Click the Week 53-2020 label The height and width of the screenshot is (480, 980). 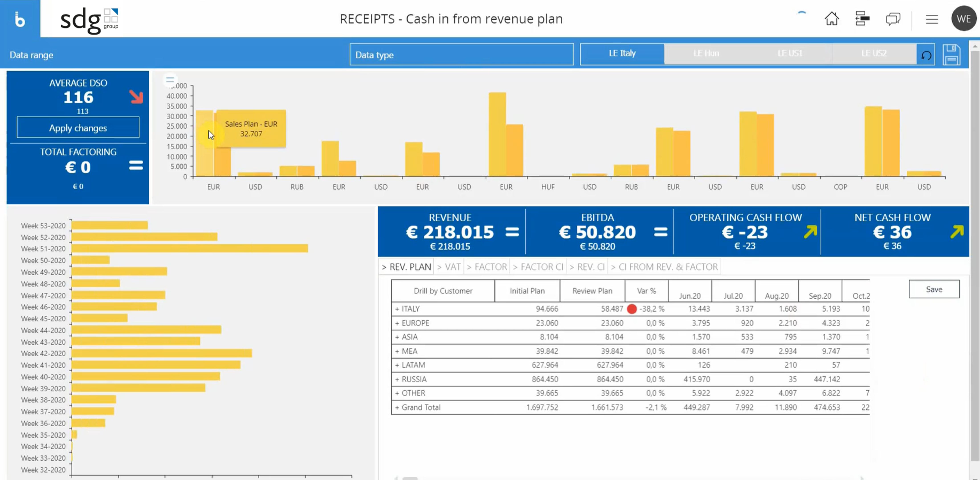43,226
